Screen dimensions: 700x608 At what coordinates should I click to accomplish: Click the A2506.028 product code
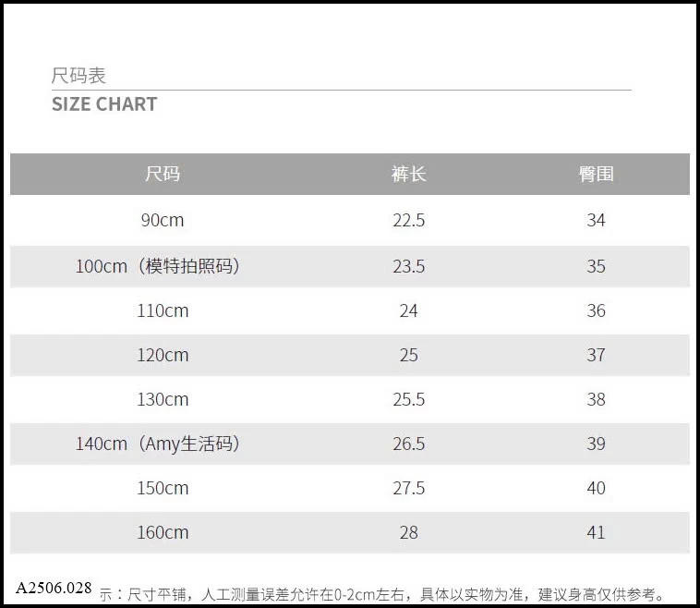point(54,588)
